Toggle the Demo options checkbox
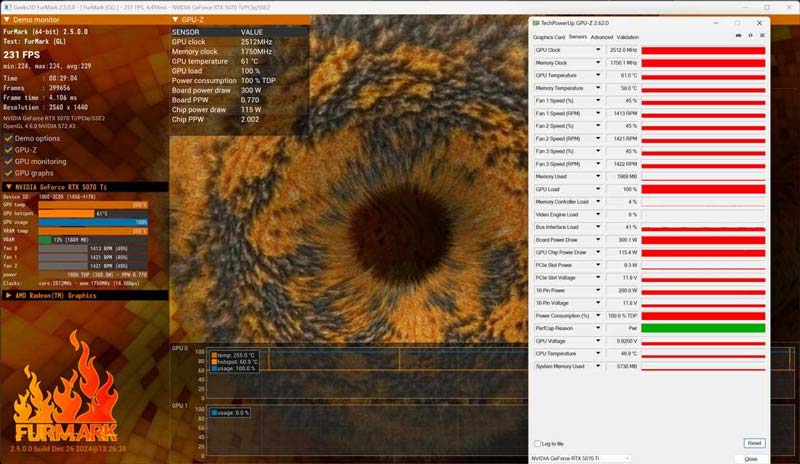800x464 pixels. 8,138
